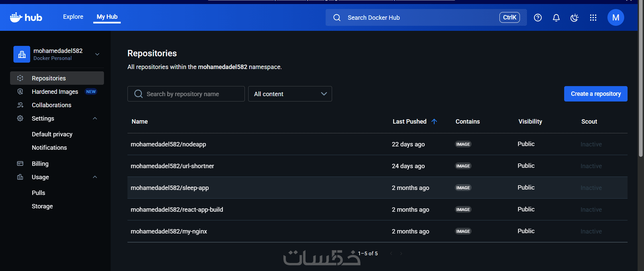Image resolution: width=644 pixels, height=271 pixels.
Task: Open the apps grid menu icon
Action: 593,18
